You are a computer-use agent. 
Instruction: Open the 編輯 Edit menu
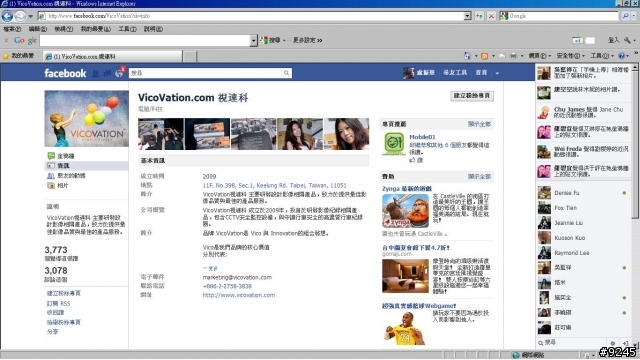[38, 29]
